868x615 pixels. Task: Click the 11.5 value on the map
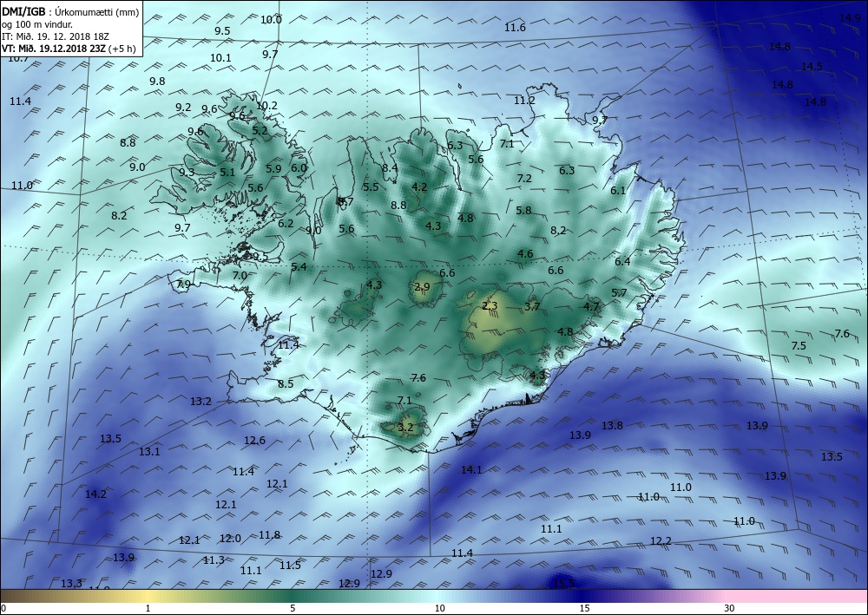point(290,566)
